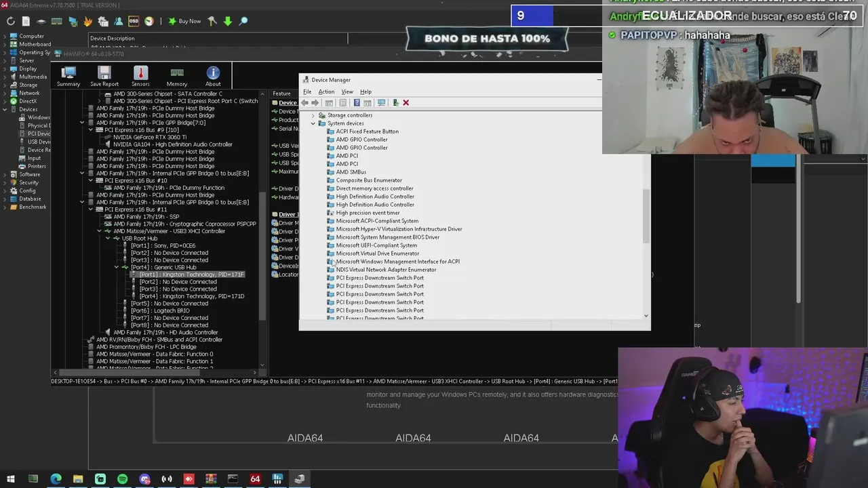
Task: Select Microsoft UEFI-Compliant System device
Action: [376, 245]
